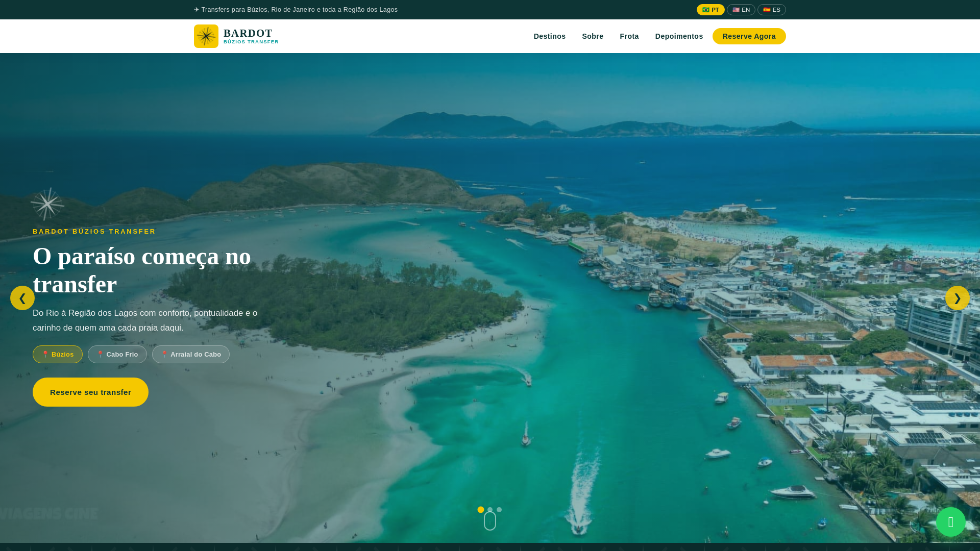Open the Depoimentos menu item
This screenshot has height=551, width=980.
coord(679,36)
